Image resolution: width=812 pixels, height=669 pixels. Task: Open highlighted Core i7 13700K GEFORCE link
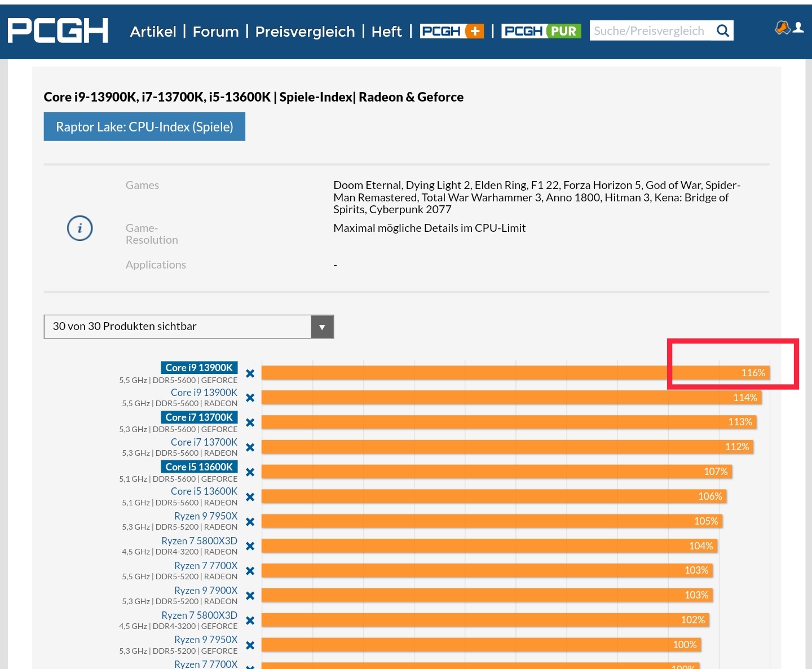[x=199, y=417]
